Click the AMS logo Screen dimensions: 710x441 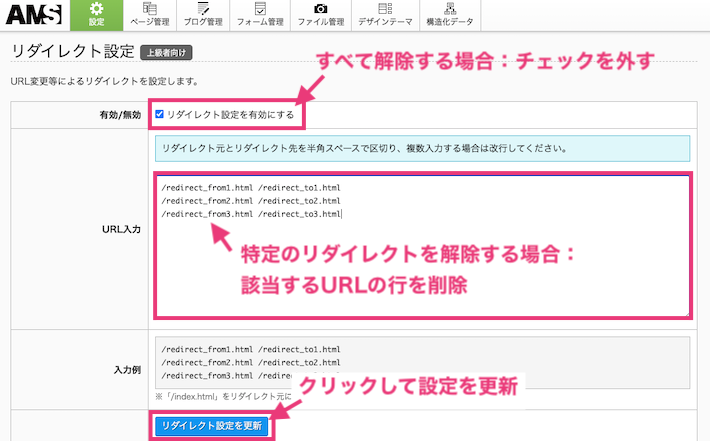tap(33, 14)
